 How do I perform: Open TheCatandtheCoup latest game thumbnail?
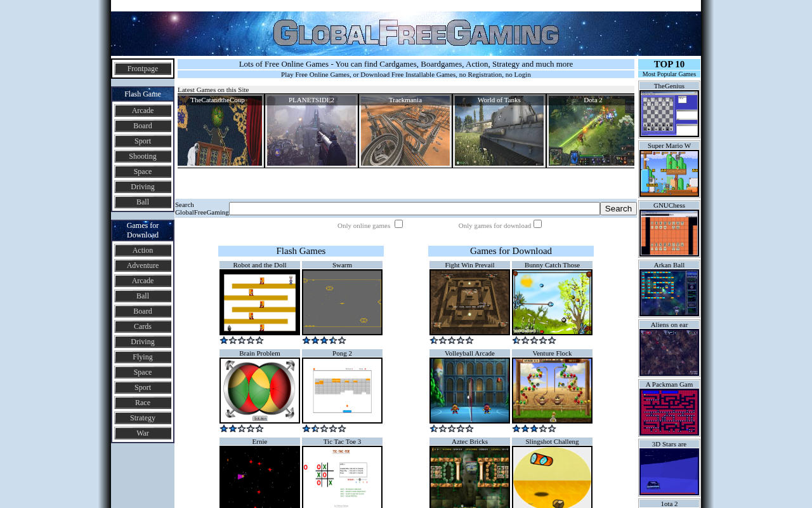[x=219, y=131]
